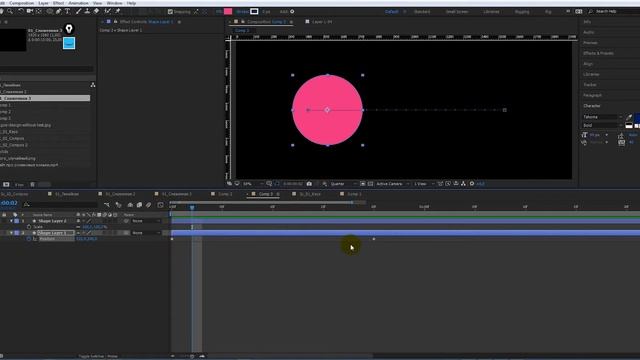Select the Pan Behind anchor point tool
Image resolution: width=640 pixels, height=360 pixels.
[x=39, y=11]
